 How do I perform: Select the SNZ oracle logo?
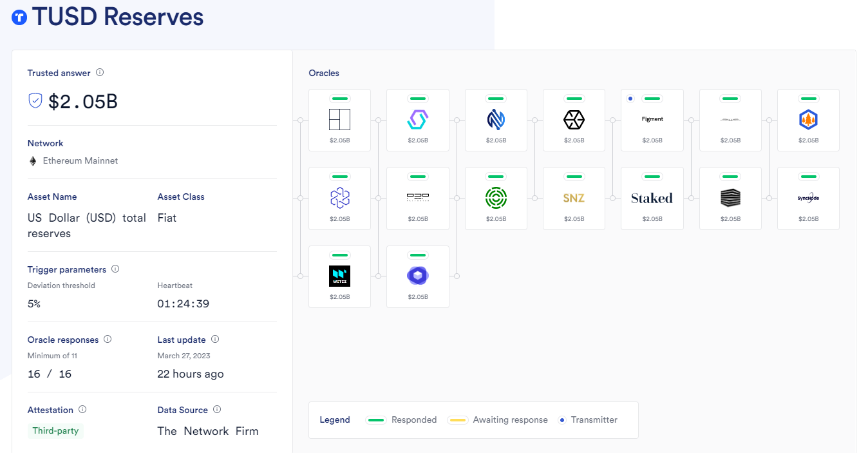click(x=574, y=198)
